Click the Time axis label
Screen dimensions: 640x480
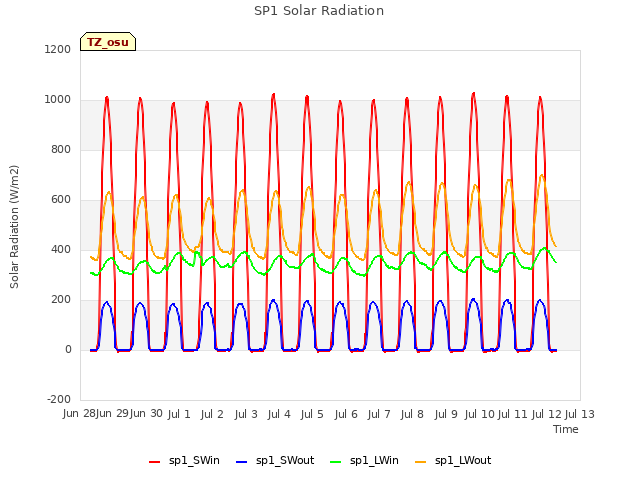(566, 429)
